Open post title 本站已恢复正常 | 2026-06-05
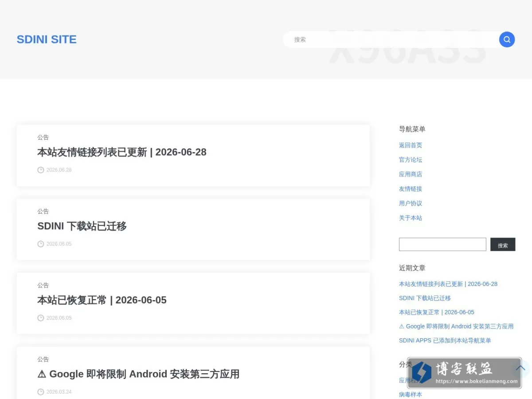Screen dimensions: 532x399 tap(102, 300)
